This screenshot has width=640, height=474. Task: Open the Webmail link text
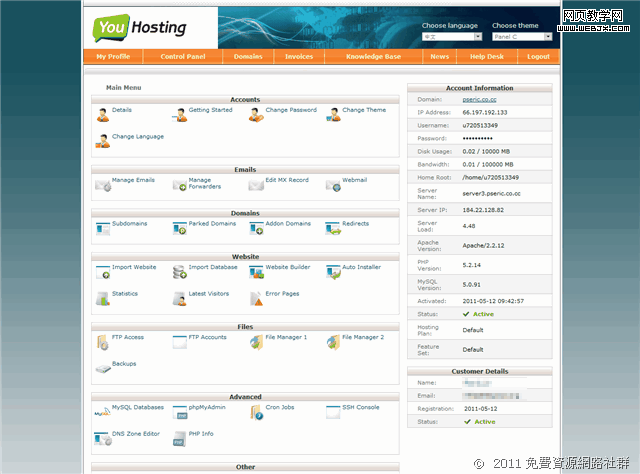point(355,180)
